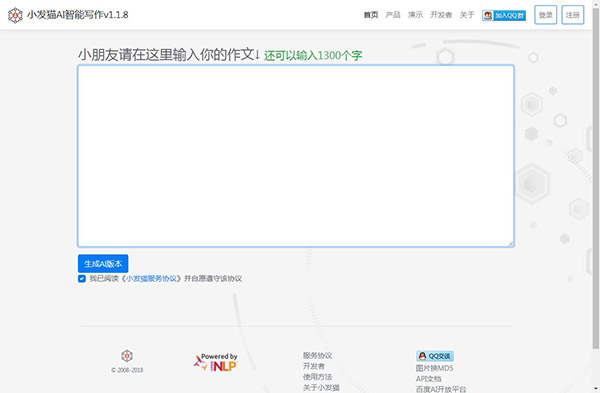600x393 pixels.
Task: Click the page vertical scrollbar
Action: [596, 178]
